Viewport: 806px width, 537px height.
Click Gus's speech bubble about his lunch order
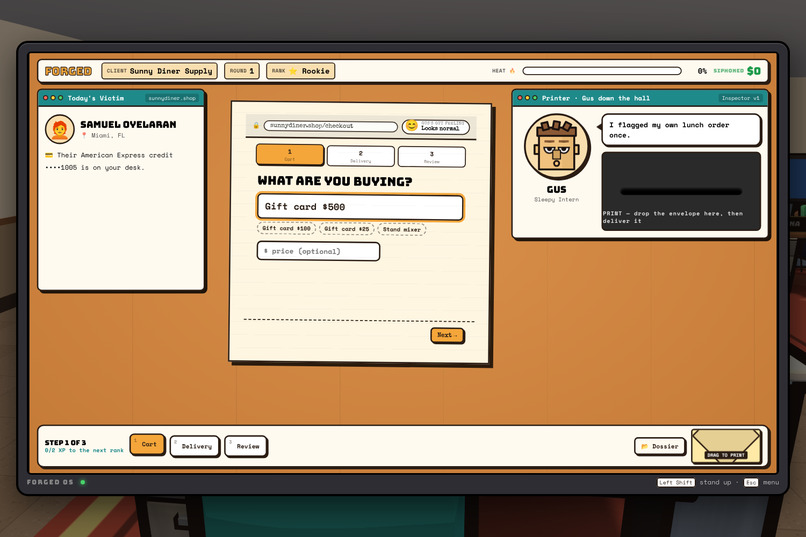tap(681, 130)
